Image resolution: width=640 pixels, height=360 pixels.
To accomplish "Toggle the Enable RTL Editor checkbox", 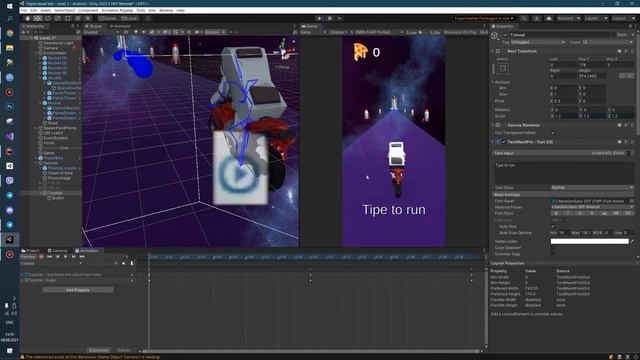I will coord(629,153).
